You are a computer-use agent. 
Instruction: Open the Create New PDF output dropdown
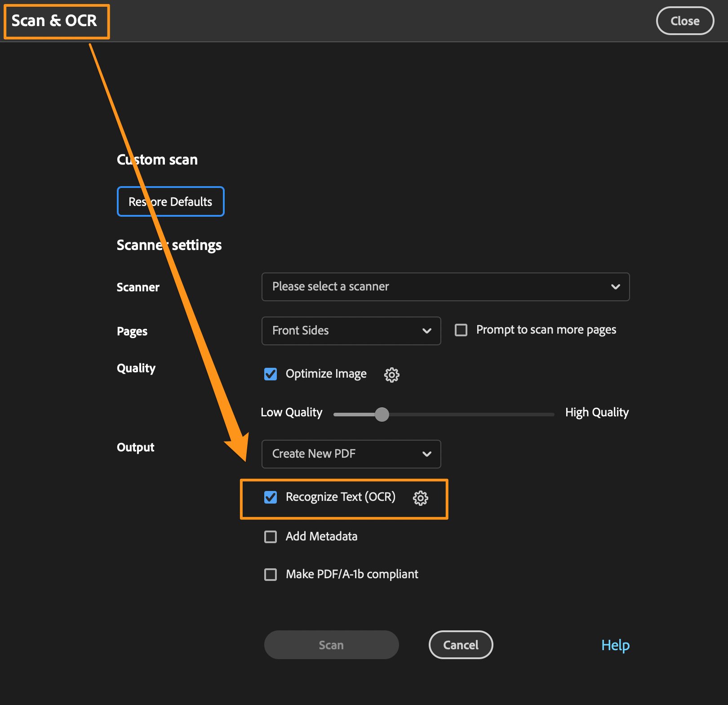351,454
